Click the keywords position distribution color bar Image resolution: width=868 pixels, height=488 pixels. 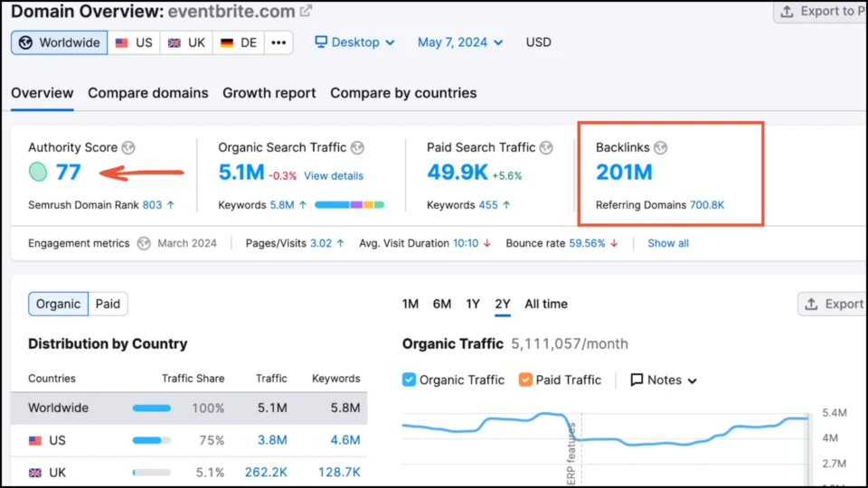click(x=349, y=205)
